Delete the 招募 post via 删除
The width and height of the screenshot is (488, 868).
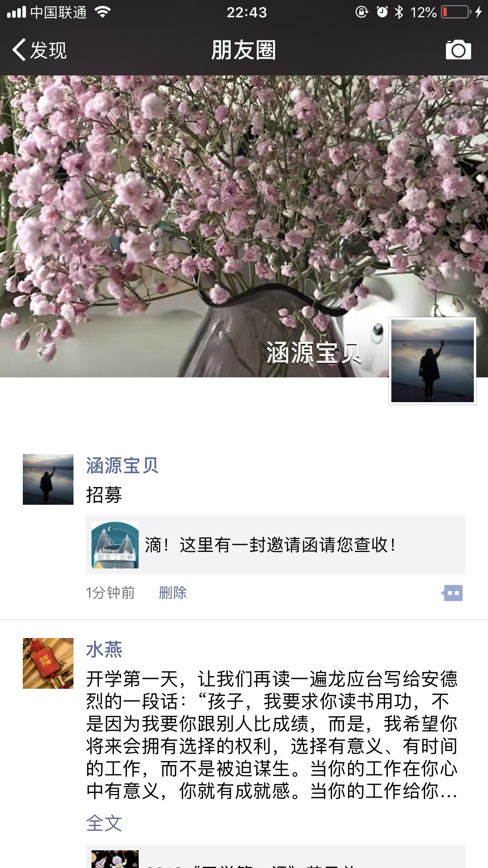tap(172, 593)
